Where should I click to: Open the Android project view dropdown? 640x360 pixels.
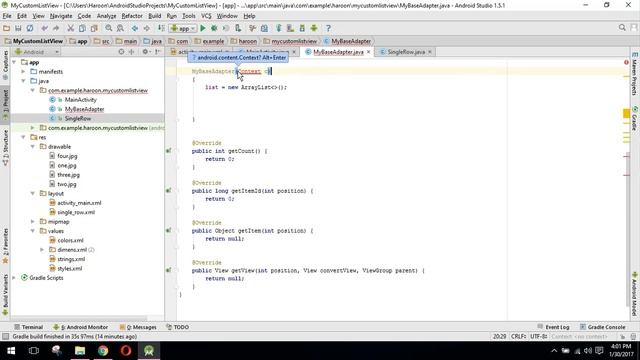tap(37, 52)
